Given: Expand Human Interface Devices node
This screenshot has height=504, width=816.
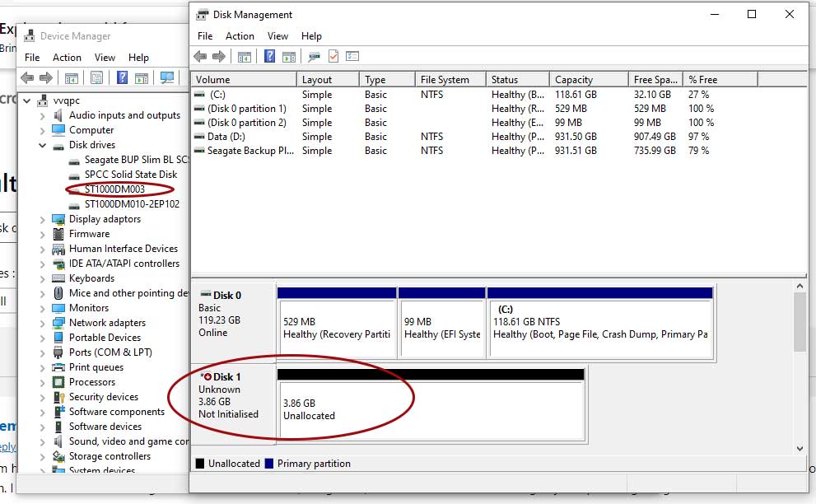Looking at the screenshot, I should coord(43,250).
